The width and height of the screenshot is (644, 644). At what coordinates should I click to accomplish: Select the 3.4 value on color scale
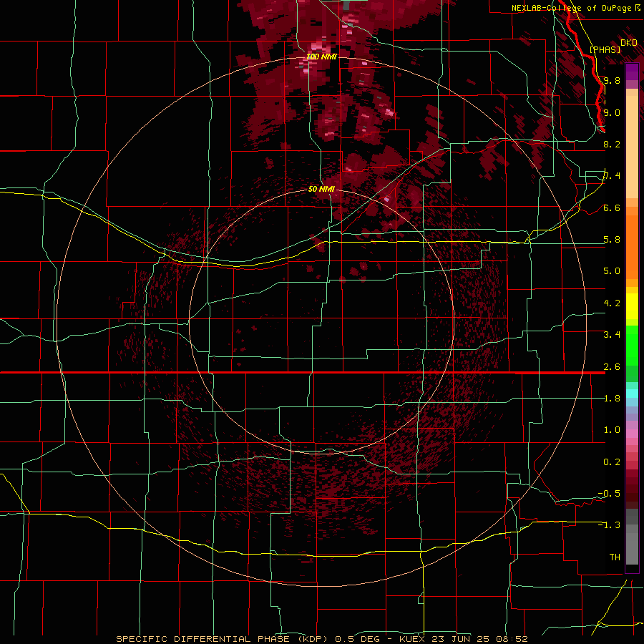point(612,335)
